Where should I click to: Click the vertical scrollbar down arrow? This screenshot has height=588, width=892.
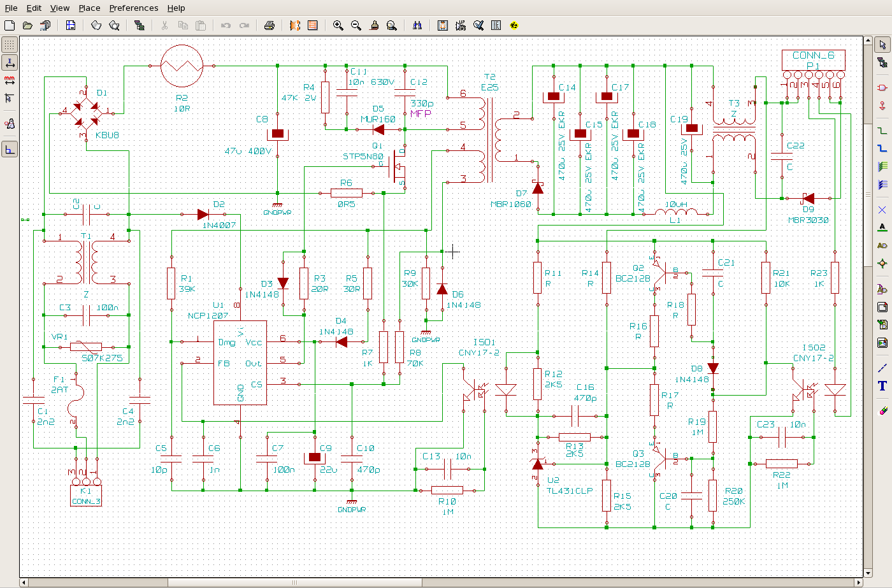tap(868, 573)
